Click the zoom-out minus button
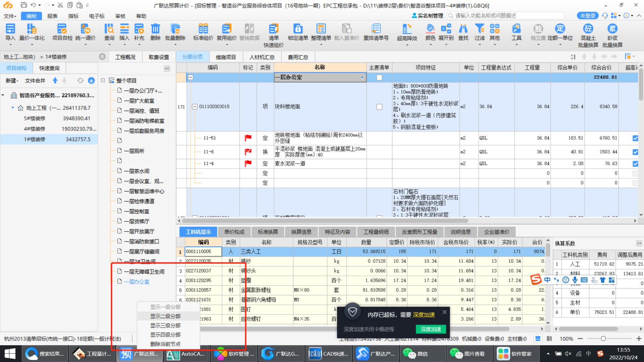 coord(580,339)
